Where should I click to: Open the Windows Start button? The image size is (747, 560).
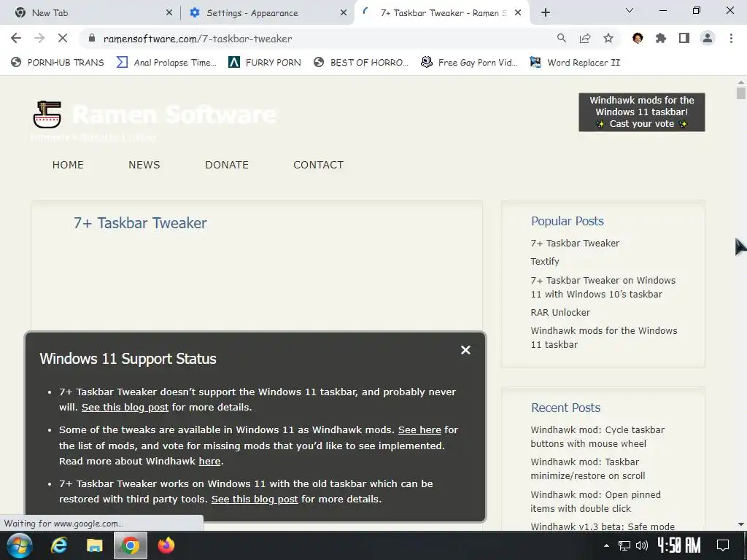20,545
